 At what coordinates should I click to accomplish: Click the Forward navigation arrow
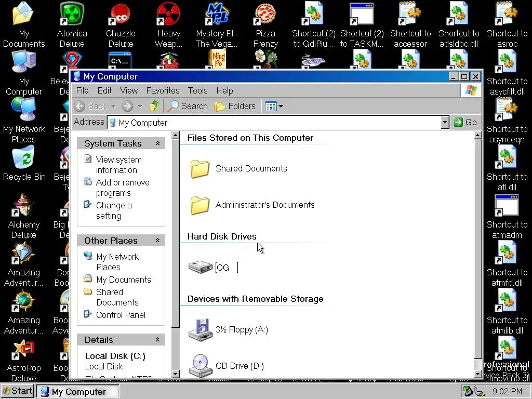click(x=127, y=106)
